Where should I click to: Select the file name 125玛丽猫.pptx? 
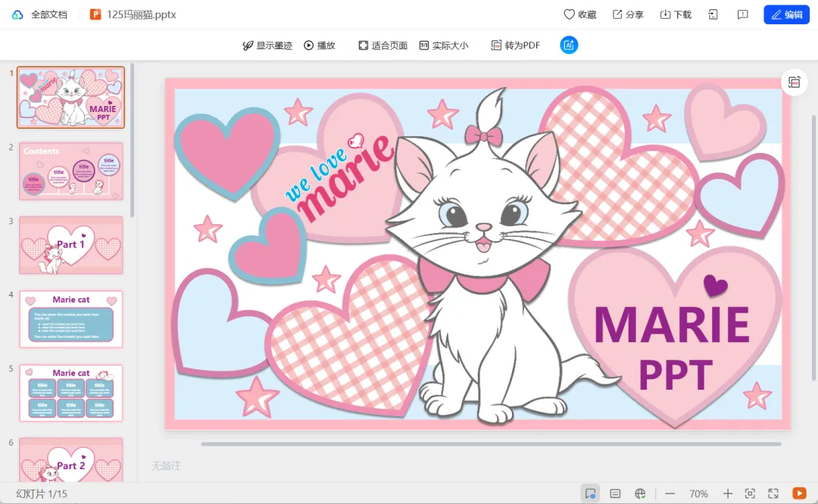click(x=142, y=14)
